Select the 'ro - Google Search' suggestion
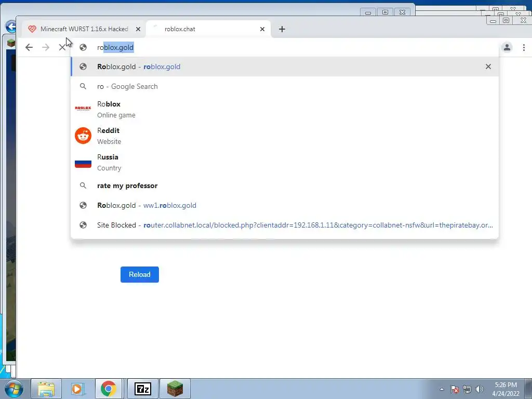The height and width of the screenshot is (399, 532). tap(284, 86)
